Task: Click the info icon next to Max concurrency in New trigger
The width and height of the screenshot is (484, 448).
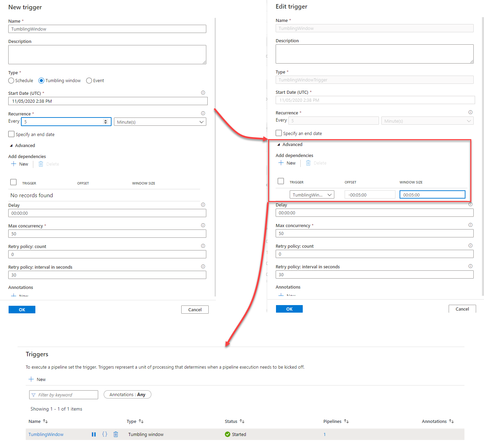Action: [203, 225]
